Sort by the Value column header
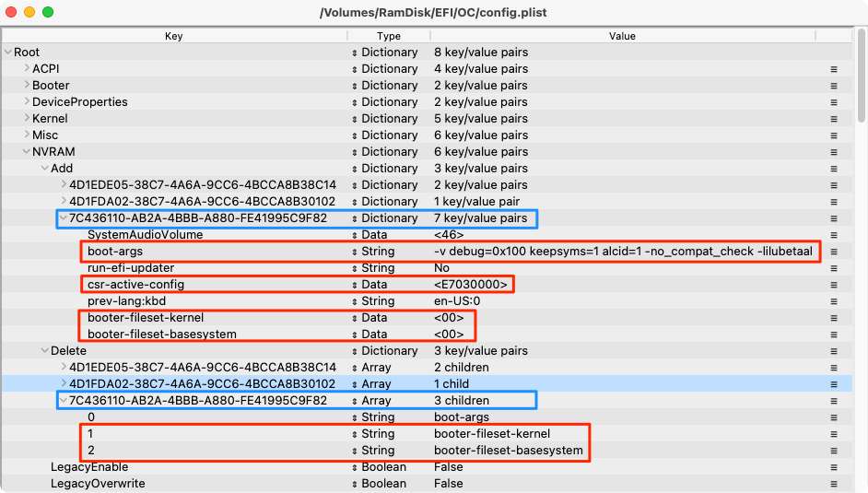 click(x=622, y=36)
